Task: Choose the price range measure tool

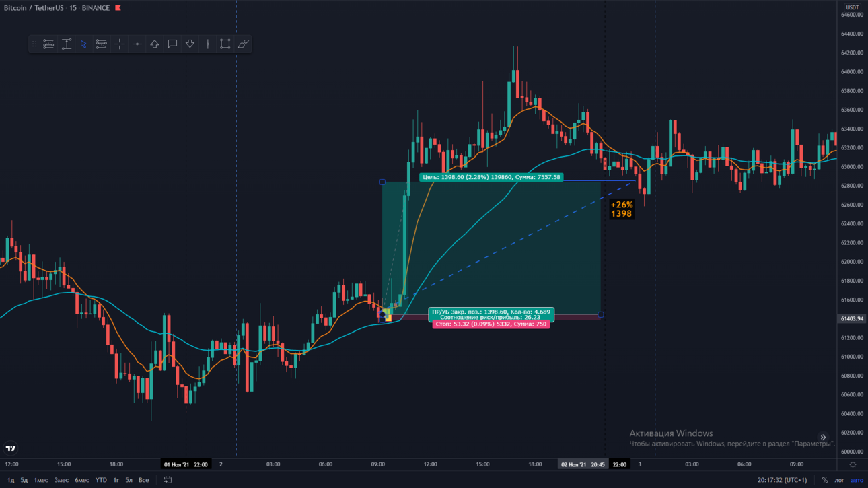Action: [x=66, y=44]
